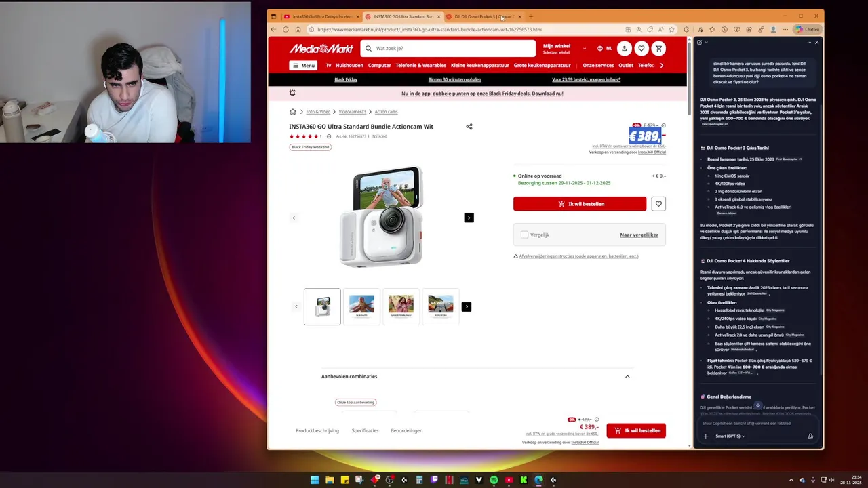The height and width of the screenshot is (488, 868).
Task: Jump to Beoordelingen section tab
Action: coord(407,431)
